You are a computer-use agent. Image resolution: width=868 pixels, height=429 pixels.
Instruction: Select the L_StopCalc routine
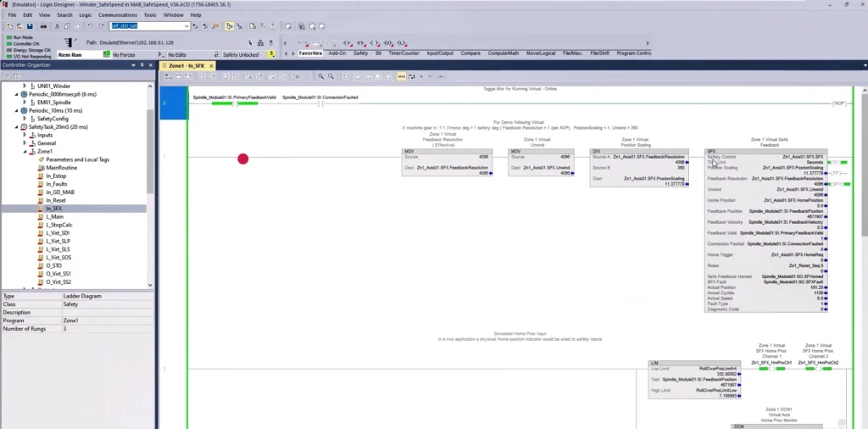point(59,225)
